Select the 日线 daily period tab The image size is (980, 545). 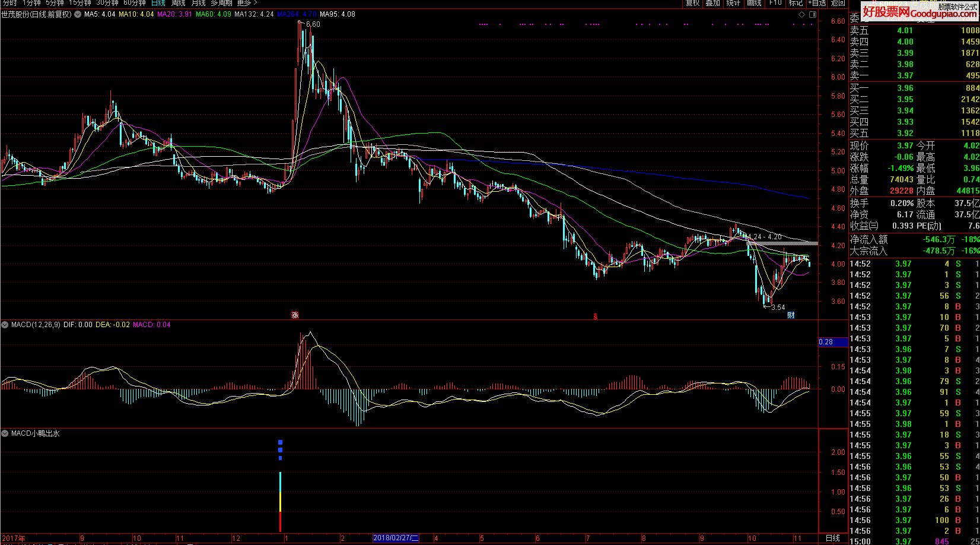[x=158, y=3]
